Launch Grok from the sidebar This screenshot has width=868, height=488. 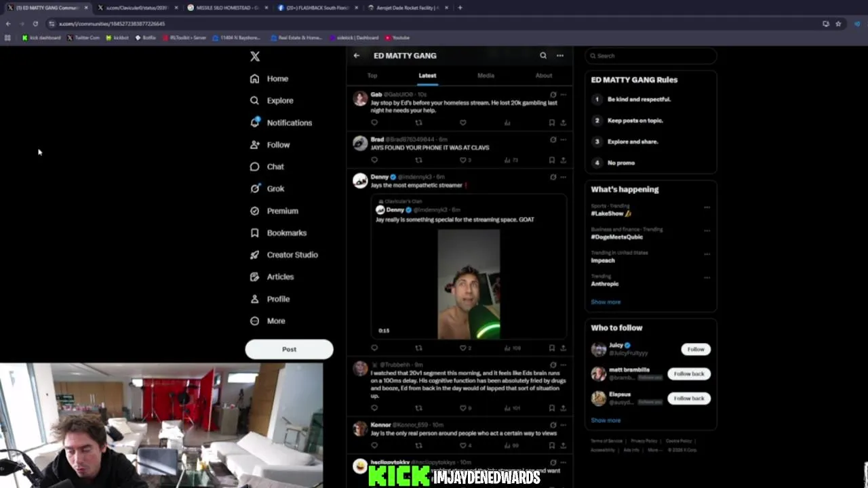267,188
